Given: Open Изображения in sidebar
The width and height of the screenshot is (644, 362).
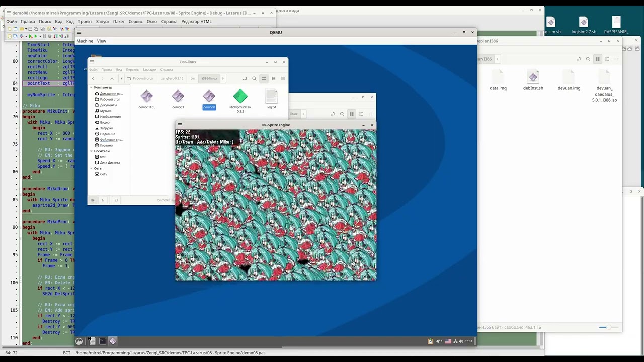Looking at the screenshot, I should [x=108, y=117].
